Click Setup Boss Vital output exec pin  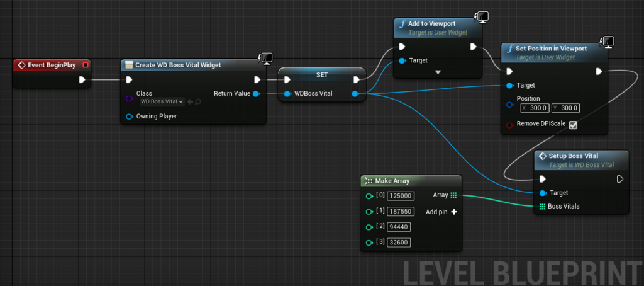click(x=620, y=179)
